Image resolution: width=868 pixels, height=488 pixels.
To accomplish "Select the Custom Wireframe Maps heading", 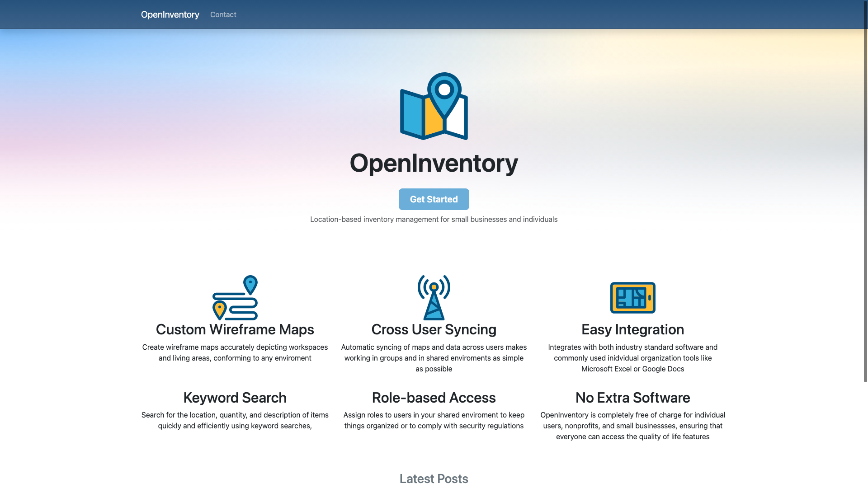I will point(235,329).
